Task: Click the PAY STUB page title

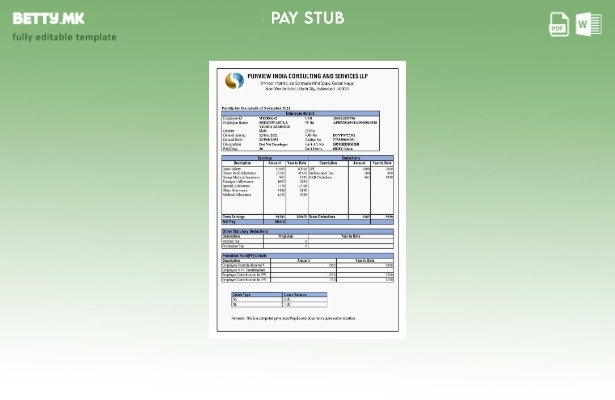Action: (x=307, y=18)
